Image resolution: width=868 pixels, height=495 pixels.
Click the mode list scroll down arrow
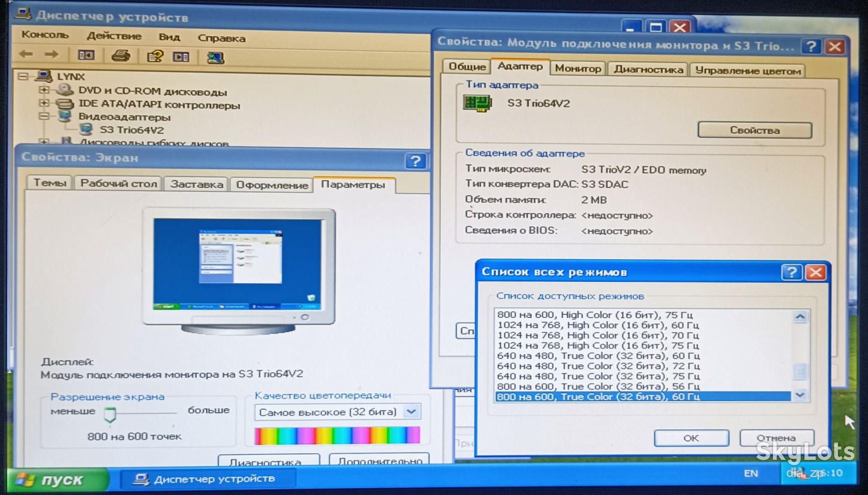800,395
